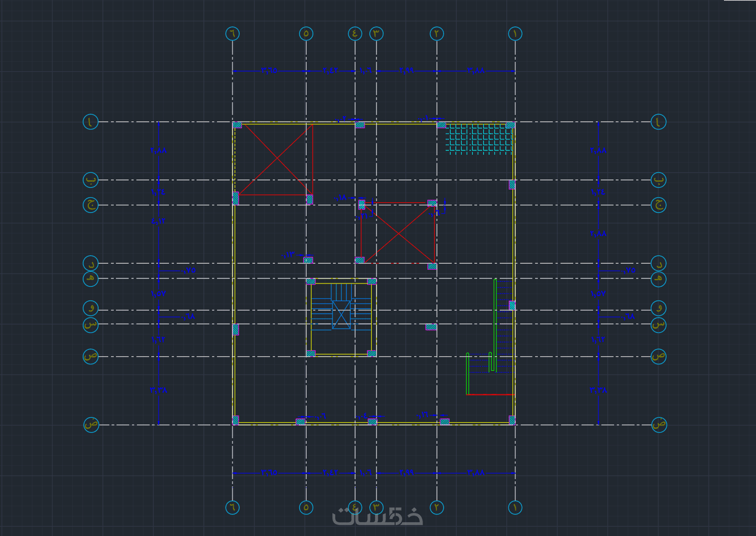Select axis bubble ٦ above the plan

[x=232, y=34]
